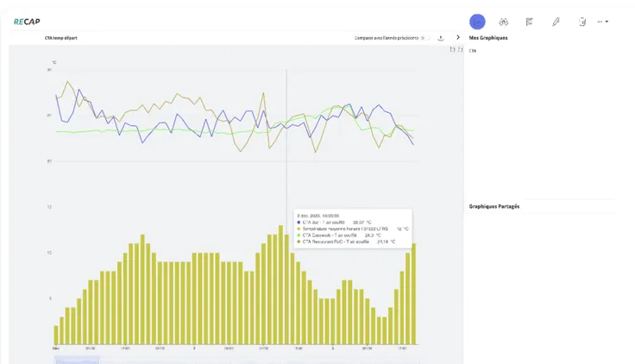Click the time range navigator handle below chart
Screen dimensions: 635x364
[77, 361]
